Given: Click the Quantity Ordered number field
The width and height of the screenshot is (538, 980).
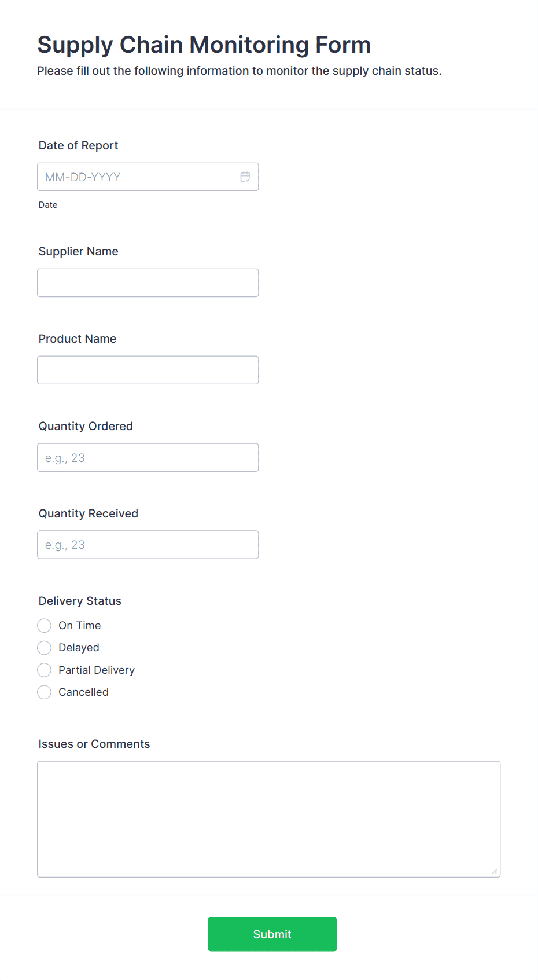Looking at the screenshot, I should point(148,458).
